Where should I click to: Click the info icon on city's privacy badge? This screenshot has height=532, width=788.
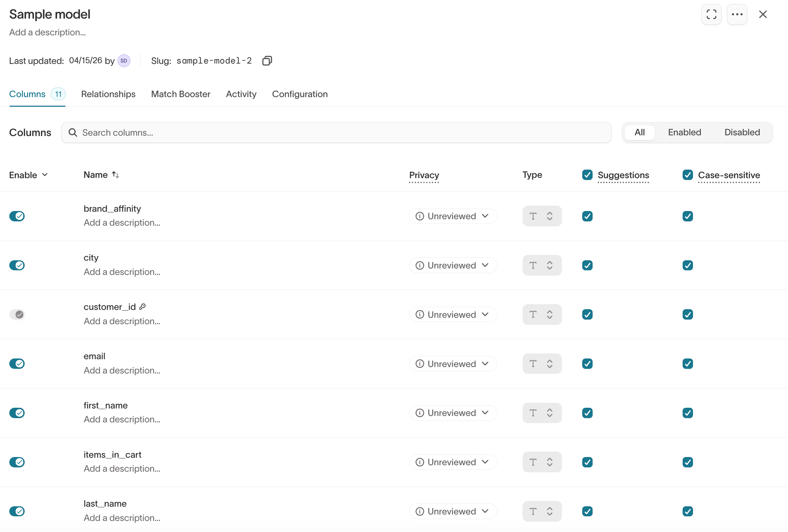click(420, 265)
